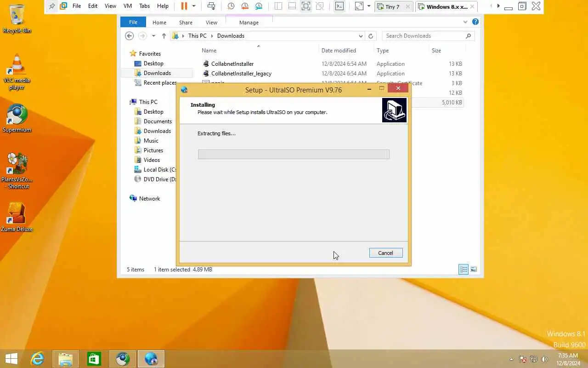Open the VMware File menu
This screenshot has width=588, height=368.
[77, 6]
